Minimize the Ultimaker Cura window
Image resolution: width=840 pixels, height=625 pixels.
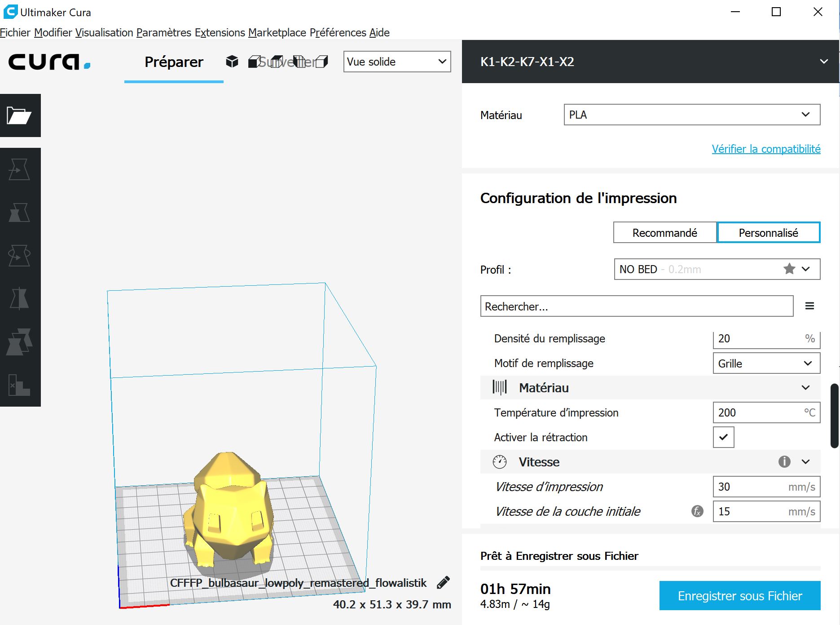coord(735,12)
